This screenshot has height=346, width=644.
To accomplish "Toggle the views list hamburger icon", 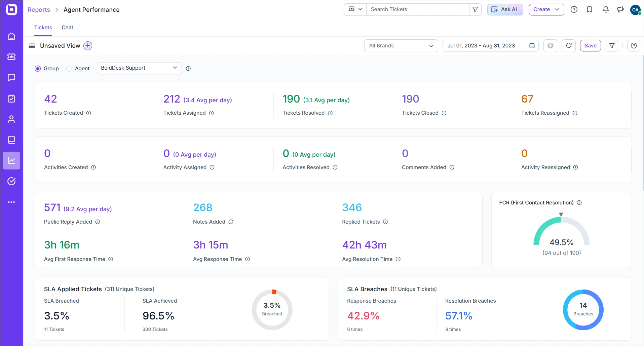I will tap(32, 46).
